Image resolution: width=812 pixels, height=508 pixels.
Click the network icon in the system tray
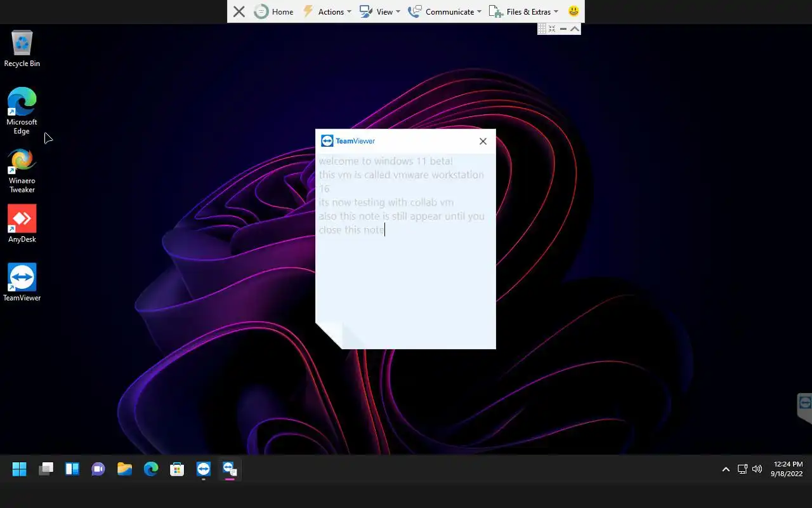click(x=742, y=469)
